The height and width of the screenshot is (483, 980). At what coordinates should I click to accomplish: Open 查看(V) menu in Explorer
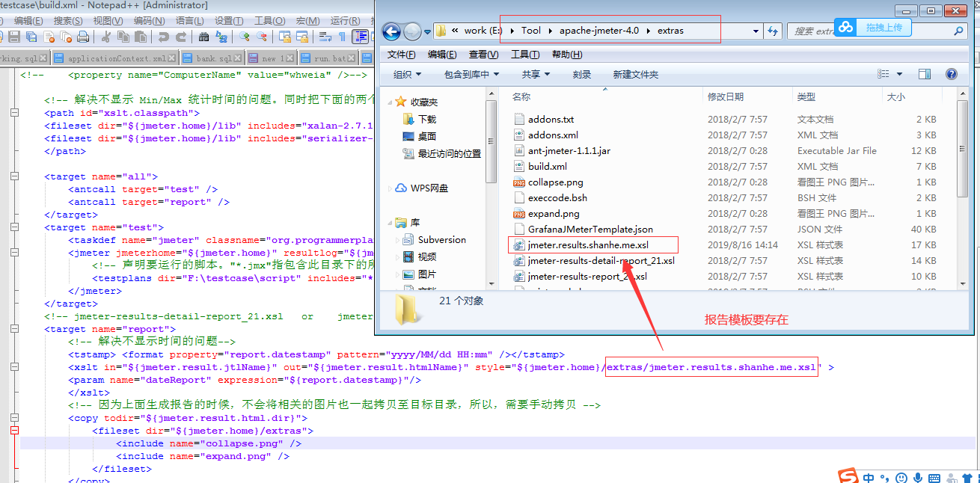483,55
